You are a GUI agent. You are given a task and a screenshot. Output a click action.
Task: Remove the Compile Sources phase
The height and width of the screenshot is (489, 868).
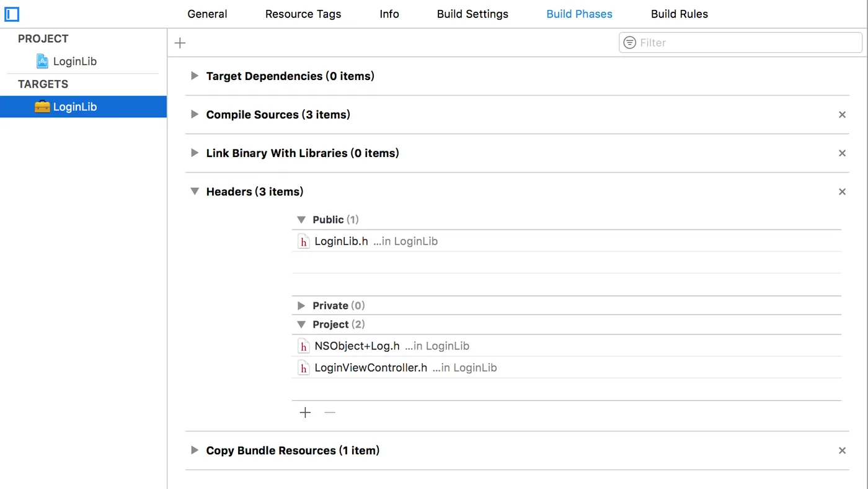842,115
